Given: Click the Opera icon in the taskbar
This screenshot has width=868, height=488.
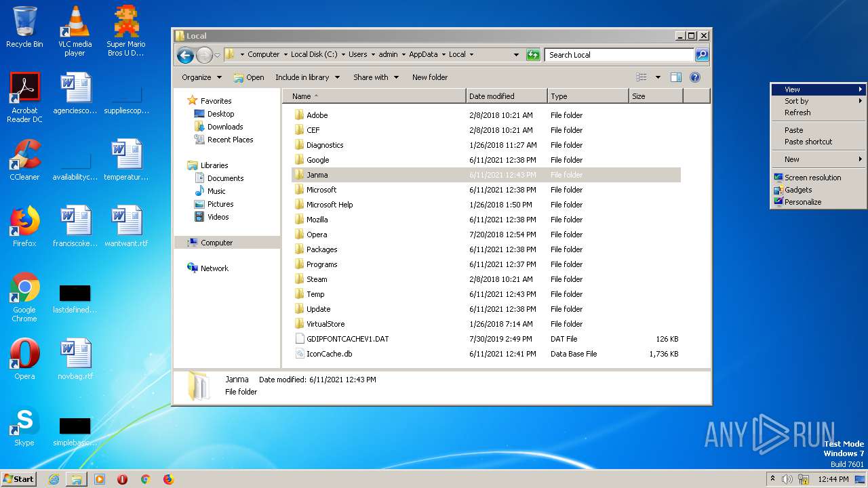Looking at the screenshot, I should pos(123,479).
